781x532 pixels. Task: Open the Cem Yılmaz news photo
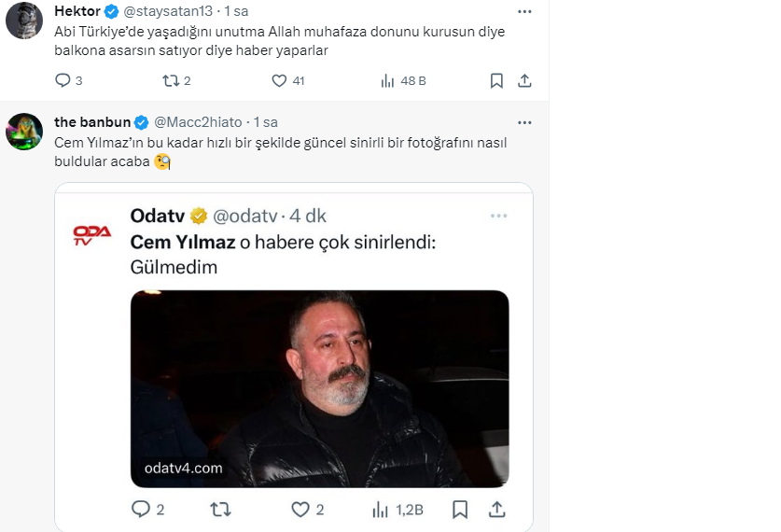pyautogui.click(x=319, y=388)
